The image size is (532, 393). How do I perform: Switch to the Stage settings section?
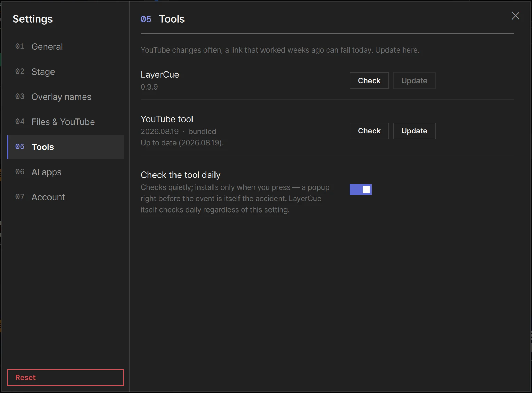pyautogui.click(x=65, y=72)
